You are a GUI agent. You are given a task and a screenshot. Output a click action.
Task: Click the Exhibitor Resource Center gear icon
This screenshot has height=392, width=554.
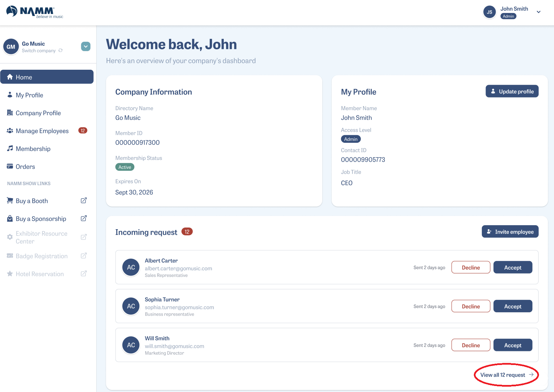click(x=10, y=237)
